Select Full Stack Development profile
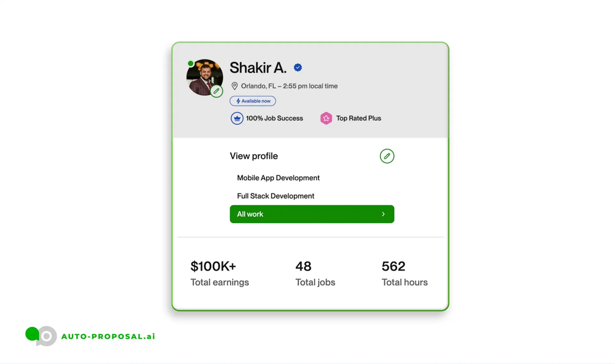Screen dimensions: 615x364 coord(275,196)
